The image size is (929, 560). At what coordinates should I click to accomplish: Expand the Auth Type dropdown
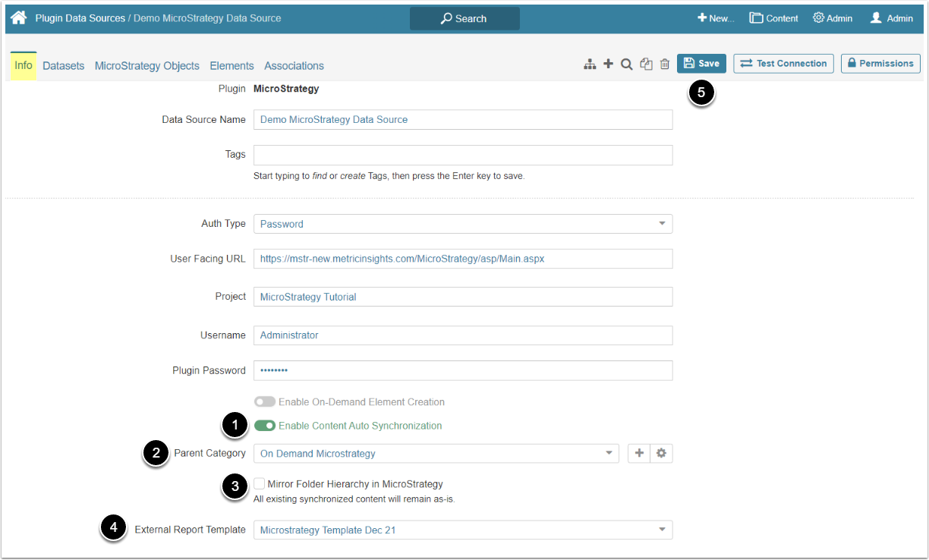click(x=463, y=224)
